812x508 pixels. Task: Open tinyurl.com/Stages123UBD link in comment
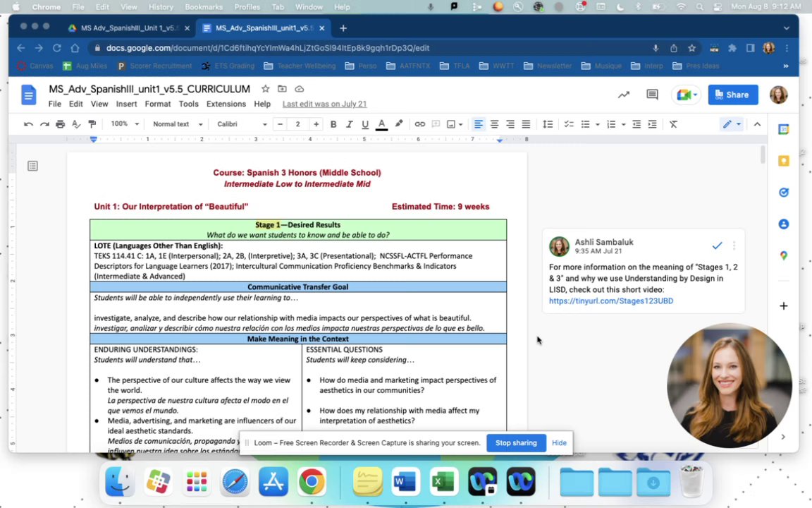(611, 301)
